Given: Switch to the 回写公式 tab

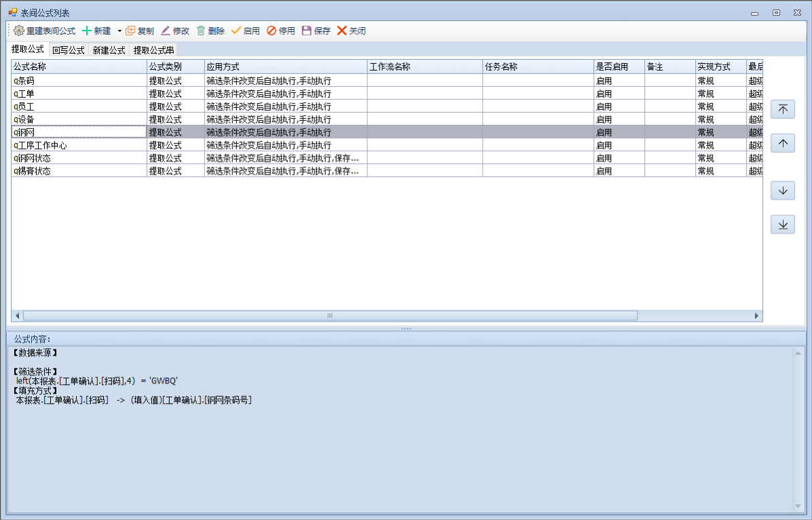Looking at the screenshot, I should (x=69, y=50).
